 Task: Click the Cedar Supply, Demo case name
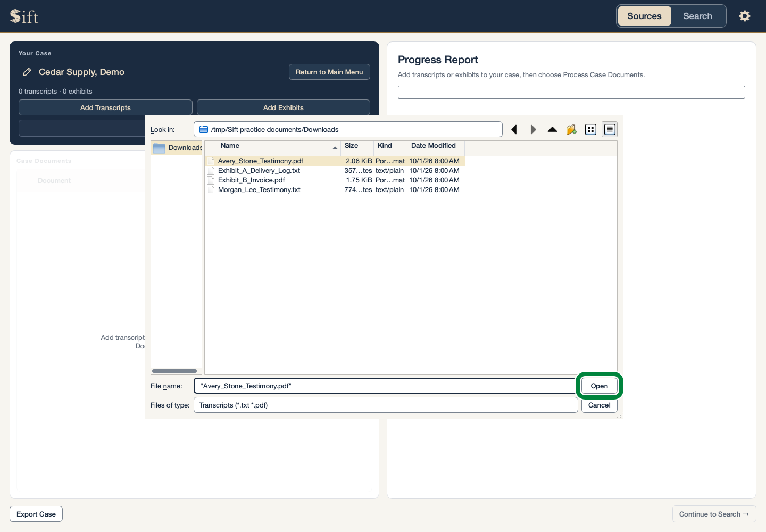81,72
